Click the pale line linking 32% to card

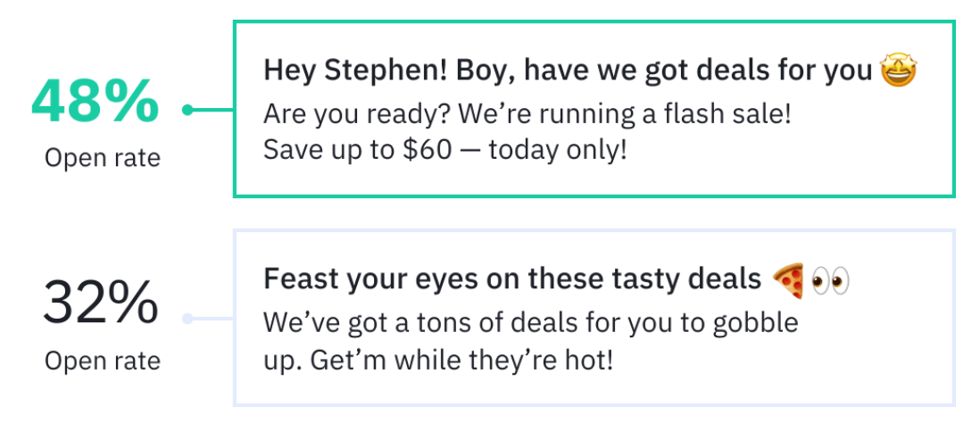213,319
